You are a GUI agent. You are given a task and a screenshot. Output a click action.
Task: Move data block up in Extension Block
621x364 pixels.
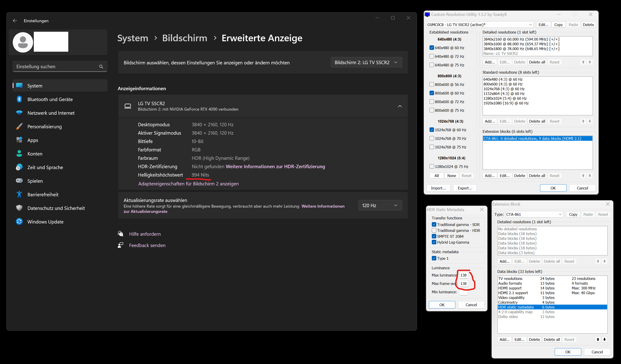point(598,339)
